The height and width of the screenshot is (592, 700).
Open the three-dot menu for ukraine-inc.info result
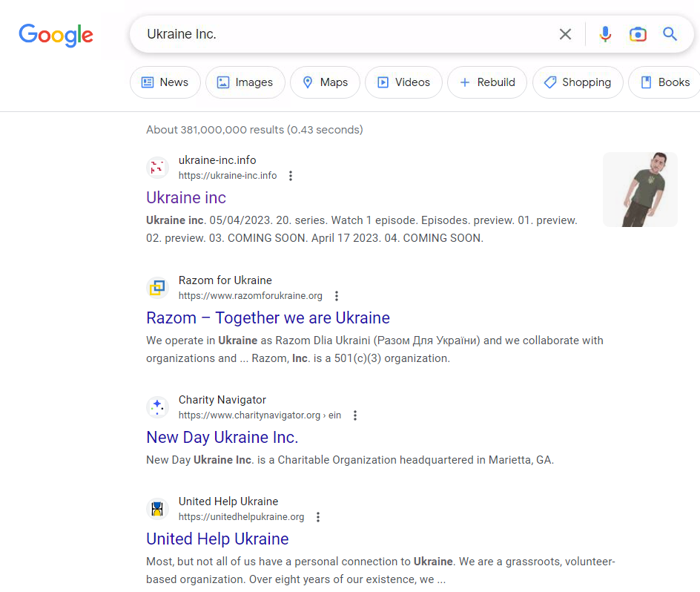coord(291,176)
